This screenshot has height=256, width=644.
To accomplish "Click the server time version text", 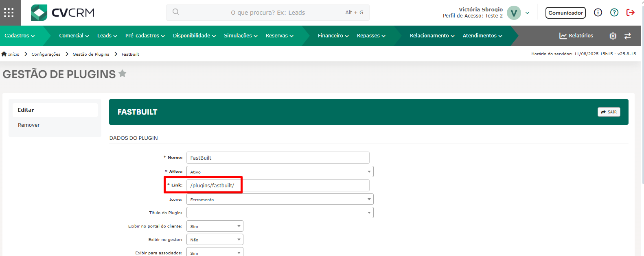I will [583, 54].
